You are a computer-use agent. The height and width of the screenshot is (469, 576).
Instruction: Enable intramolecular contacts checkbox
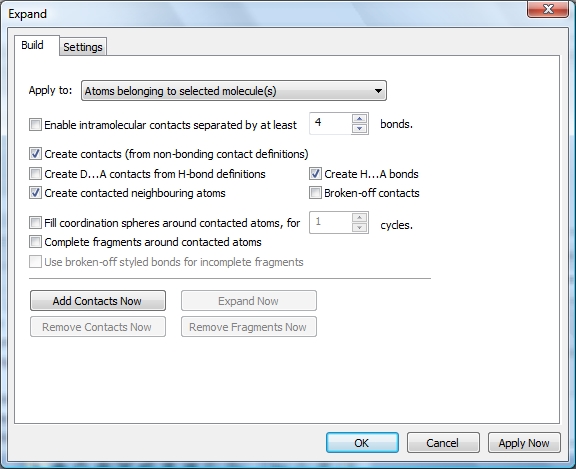(35, 125)
